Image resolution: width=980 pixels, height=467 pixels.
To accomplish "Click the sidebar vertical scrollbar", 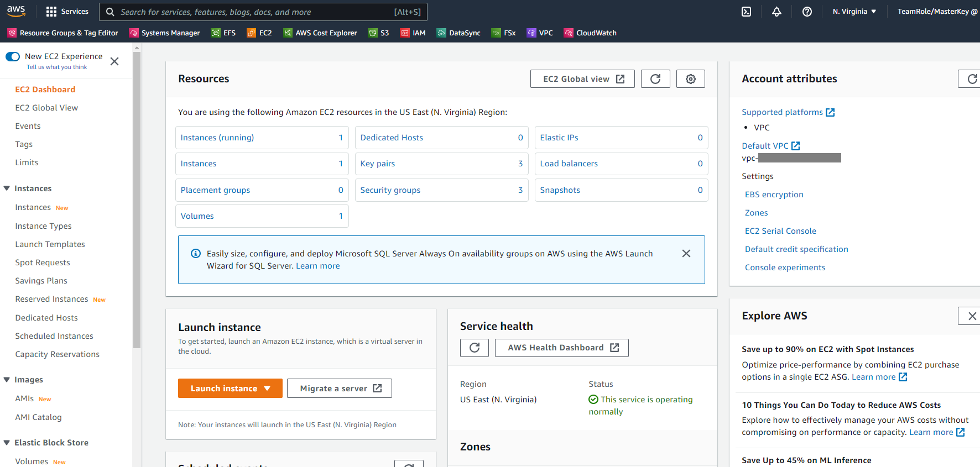I will pyautogui.click(x=137, y=200).
